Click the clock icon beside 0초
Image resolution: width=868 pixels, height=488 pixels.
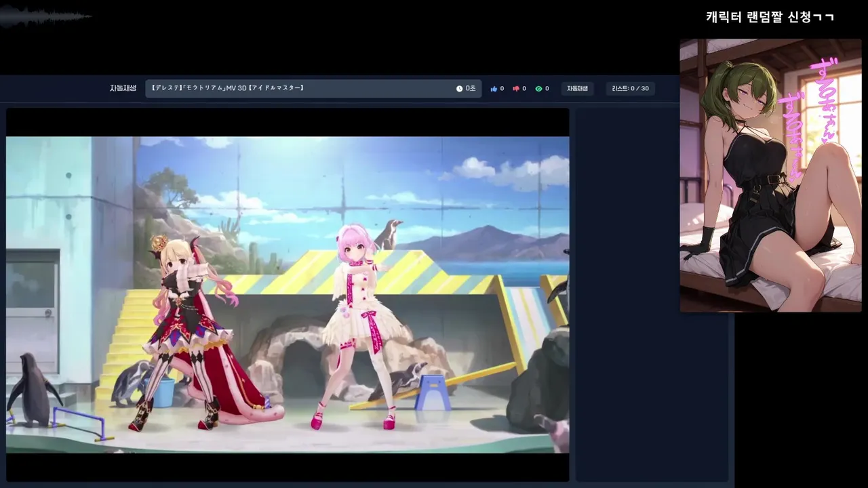(459, 89)
